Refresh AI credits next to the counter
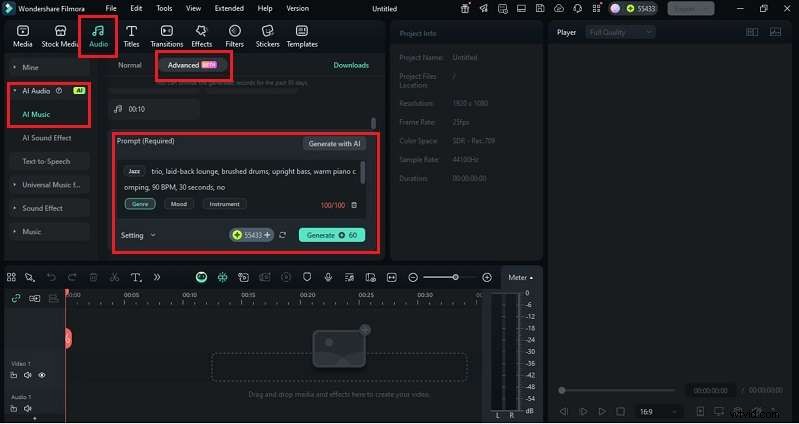This screenshot has height=424, width=799. pyautogui.click(x=283, y=235)
